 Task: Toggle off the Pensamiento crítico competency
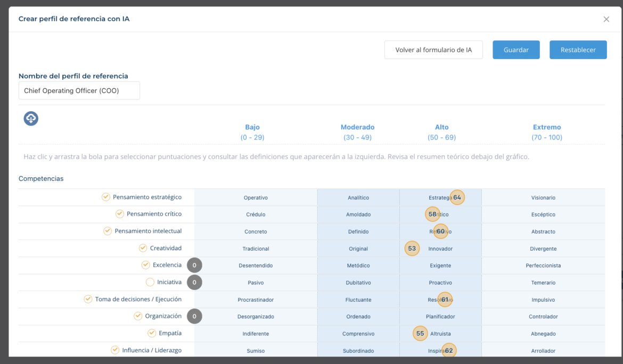(x=120, y=214)
